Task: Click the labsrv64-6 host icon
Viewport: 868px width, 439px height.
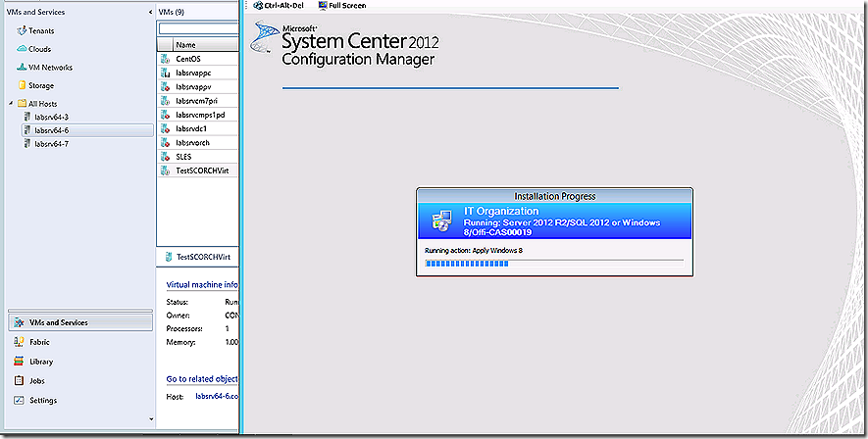Action: (x=27, y=130)
